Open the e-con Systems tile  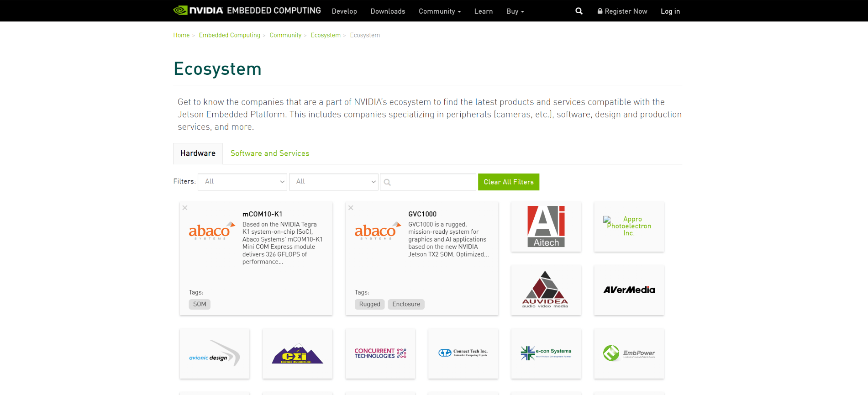coord(546,353)
